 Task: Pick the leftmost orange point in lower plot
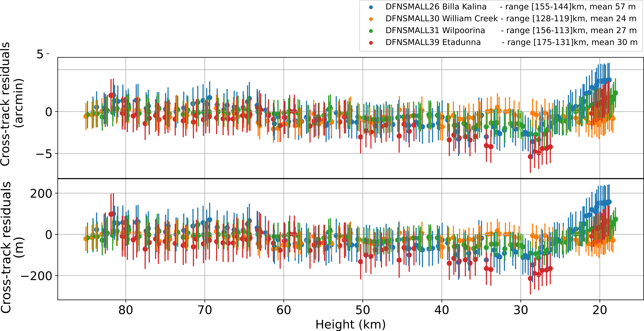(86, 239)
